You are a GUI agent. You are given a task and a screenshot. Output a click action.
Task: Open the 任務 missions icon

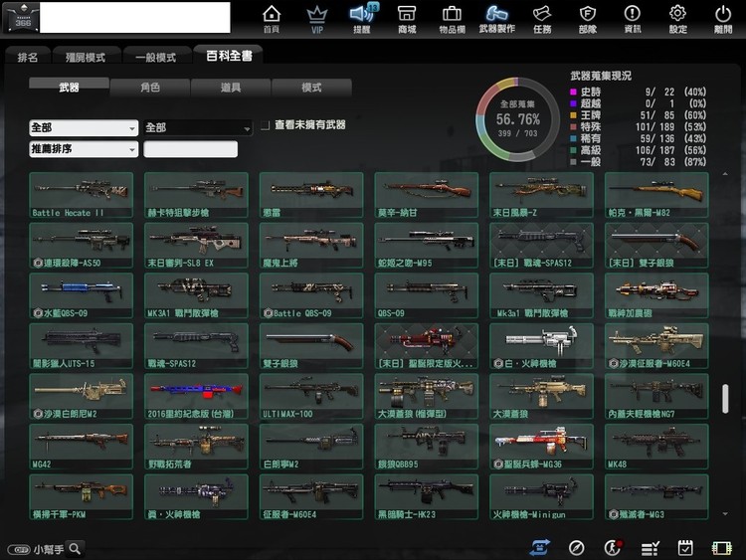click(542, 19)
